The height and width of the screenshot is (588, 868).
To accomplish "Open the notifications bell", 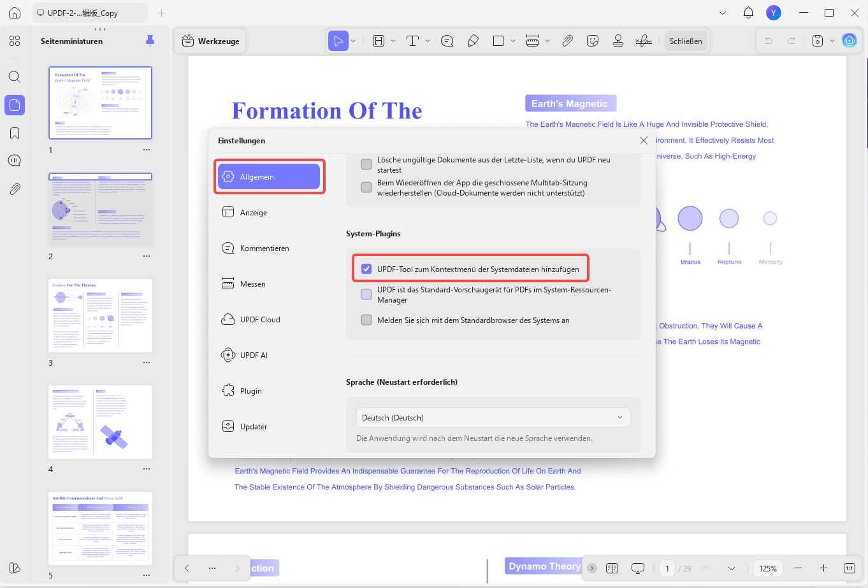I will click(x=749, y=13).
